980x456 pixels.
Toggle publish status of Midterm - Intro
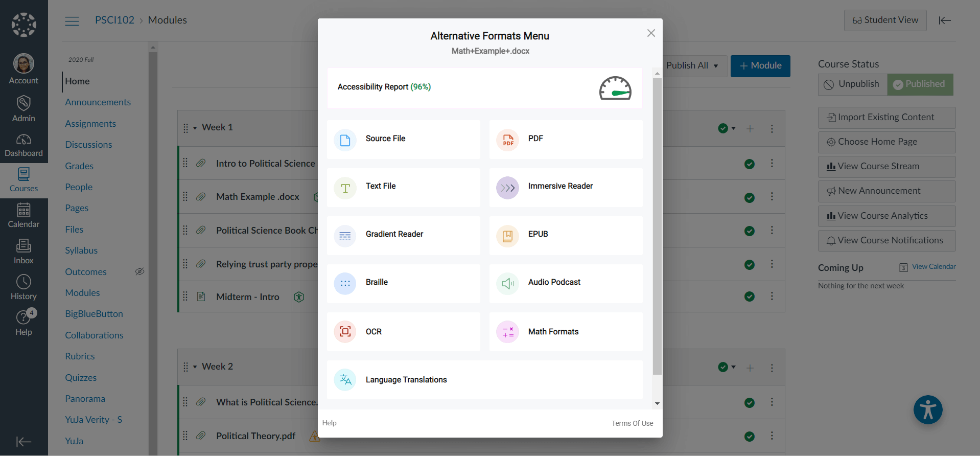[x=750, y=297]
